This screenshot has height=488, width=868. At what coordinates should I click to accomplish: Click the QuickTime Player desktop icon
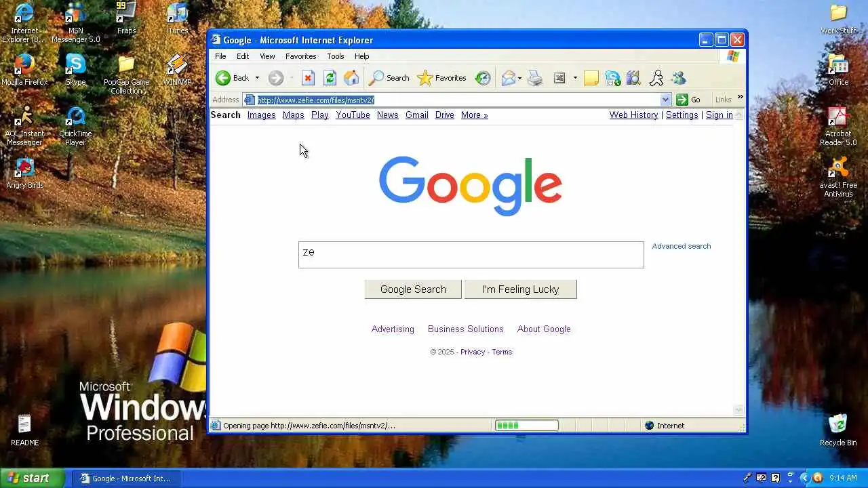(75, 126)
